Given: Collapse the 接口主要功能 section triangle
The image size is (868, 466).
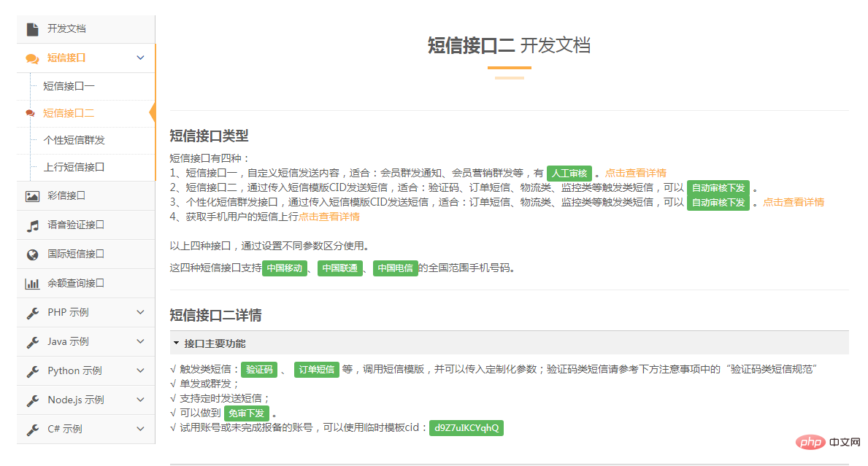Looking at the screenshot, I should [x=176, y=343].
